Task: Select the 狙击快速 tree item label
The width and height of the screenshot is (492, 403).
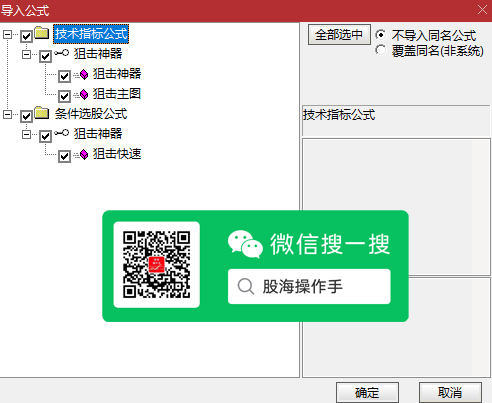Action: (x=117, y=154)
